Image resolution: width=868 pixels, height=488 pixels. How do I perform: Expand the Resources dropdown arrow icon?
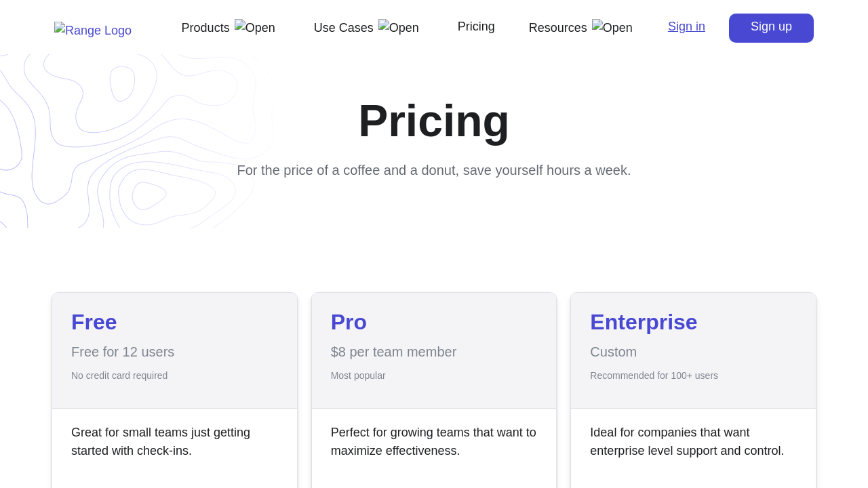612,28
